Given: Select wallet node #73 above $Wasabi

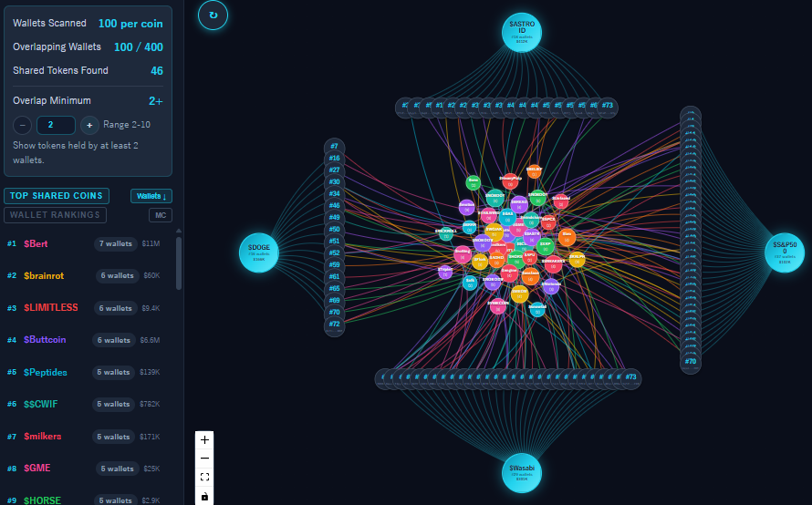Looking at the screenshot, I should (630, 378).
